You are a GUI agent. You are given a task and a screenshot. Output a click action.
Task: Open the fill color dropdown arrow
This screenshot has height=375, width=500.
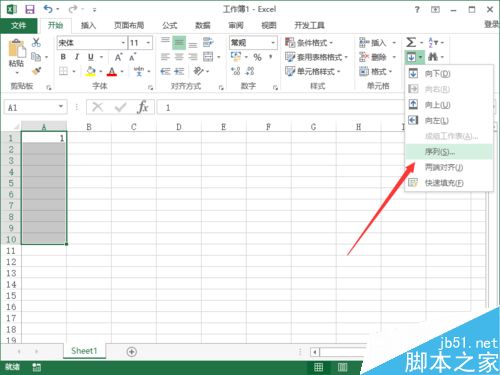pos(101,71)
